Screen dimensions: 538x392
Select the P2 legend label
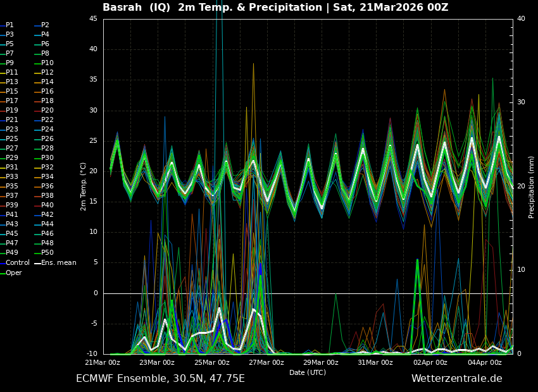(x=45, y=25)
